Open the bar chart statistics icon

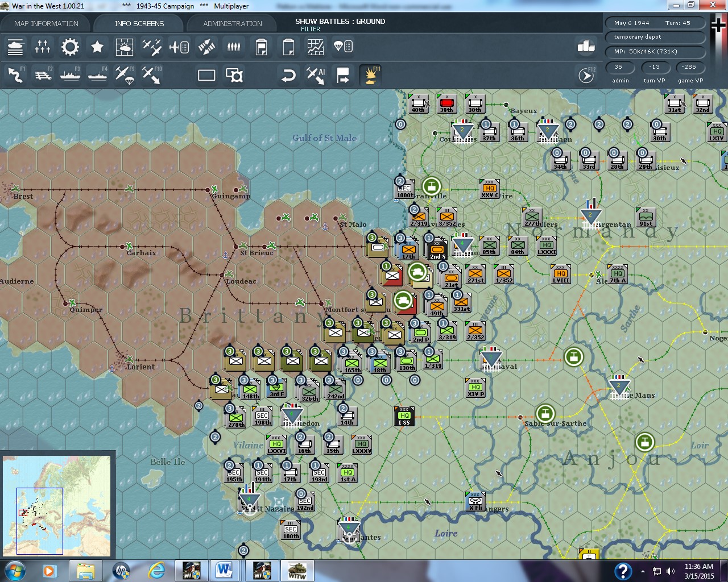click(x=586, y=47)
